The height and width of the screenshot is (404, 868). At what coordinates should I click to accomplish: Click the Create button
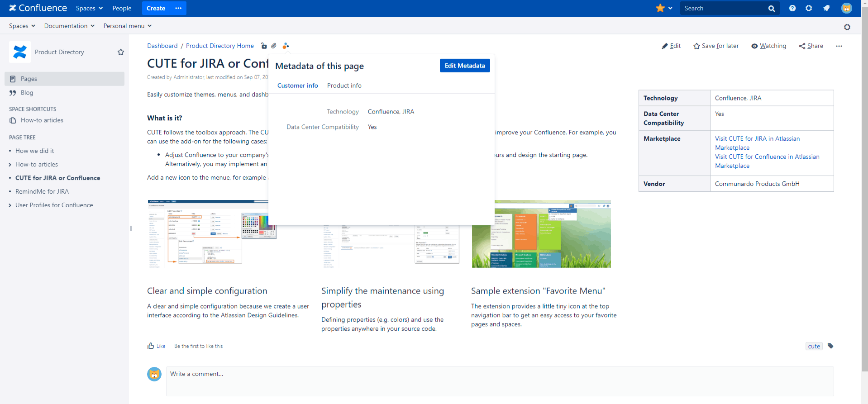[156, 8]
